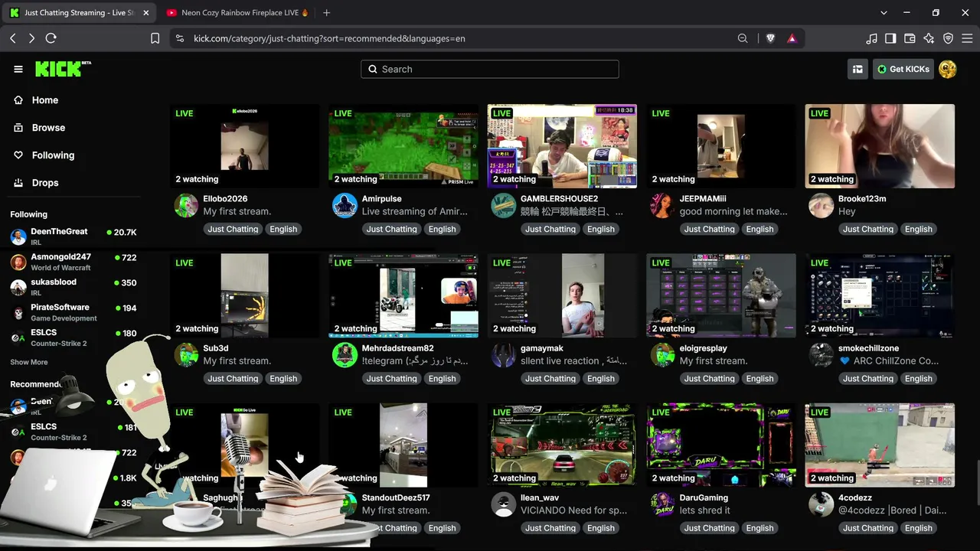Toggle the browser sidebar panel icon

pos(890,38)
